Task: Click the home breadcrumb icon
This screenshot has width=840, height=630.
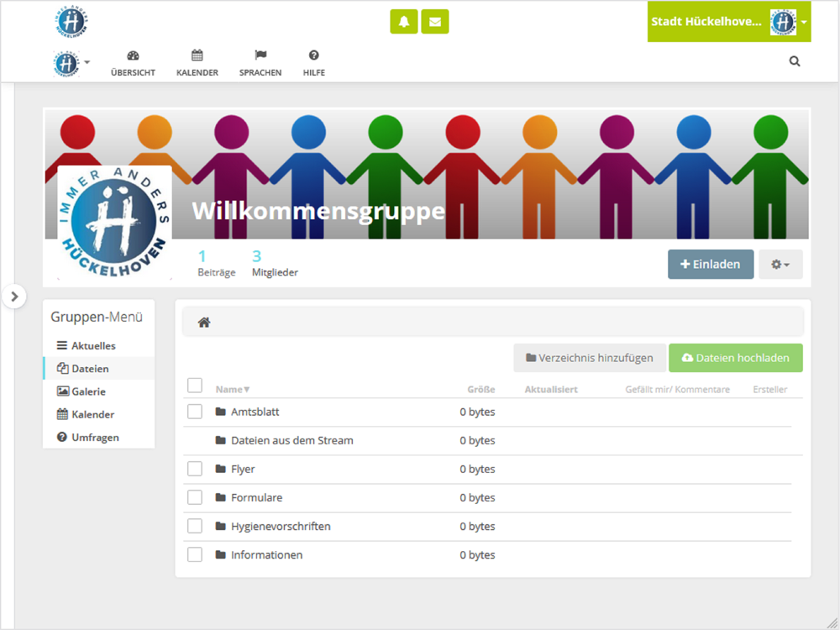Action: [x=204, y=323]
